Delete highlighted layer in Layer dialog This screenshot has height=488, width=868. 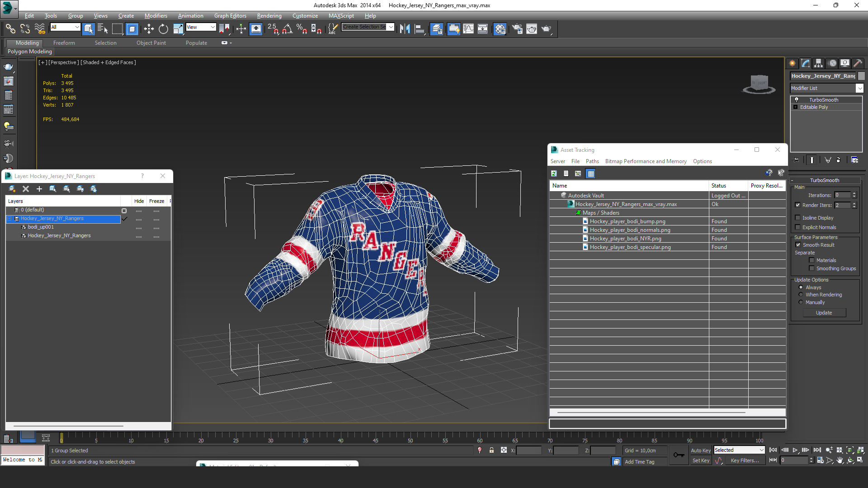[x=26, y=189]
